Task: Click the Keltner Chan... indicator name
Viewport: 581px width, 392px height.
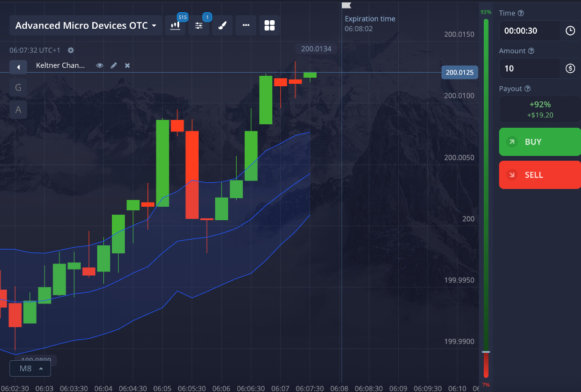Action: click(x=61, y=65)
